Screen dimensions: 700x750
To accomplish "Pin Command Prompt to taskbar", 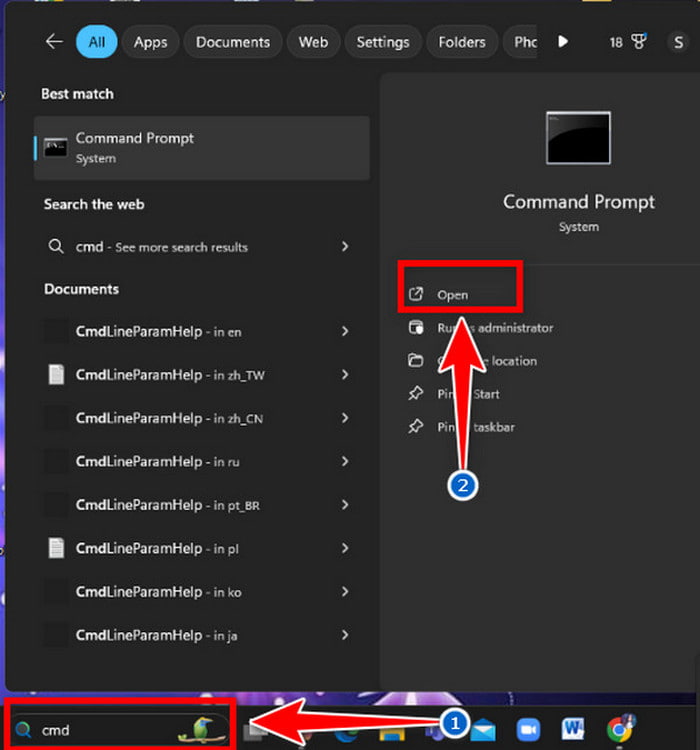I will click(476, 427).
